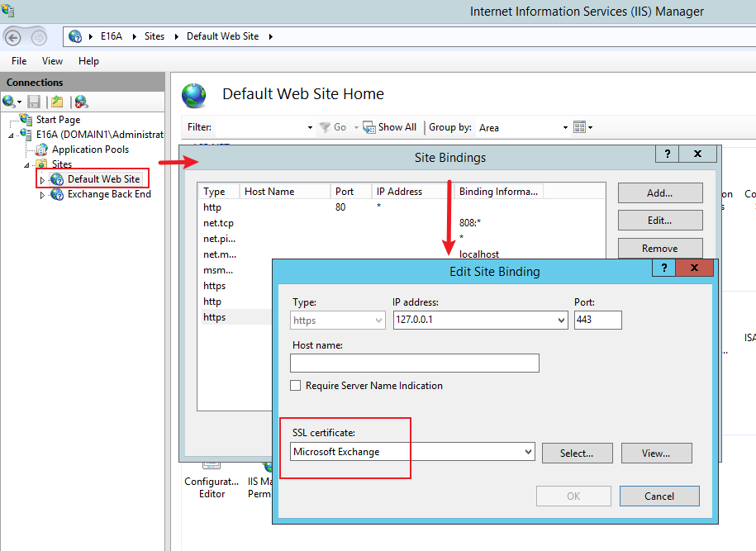Click the IP Address column header
The height and width of the screenshot is (551, 756).
(413, 192)
